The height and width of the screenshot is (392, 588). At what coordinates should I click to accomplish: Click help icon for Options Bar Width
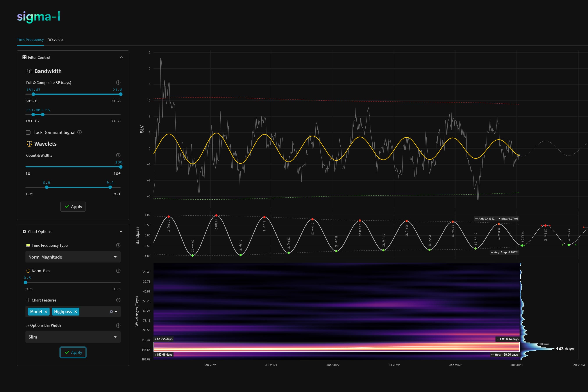click(x=118, y=326)
